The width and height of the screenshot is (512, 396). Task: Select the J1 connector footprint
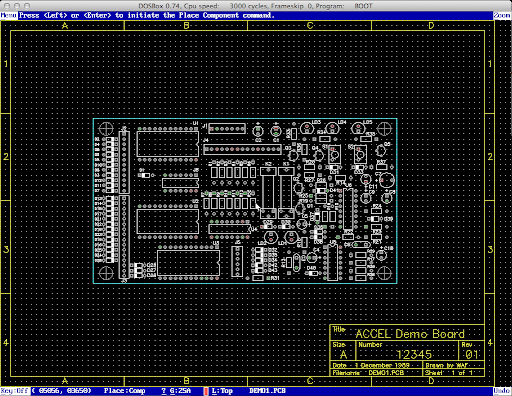(227, 128)
